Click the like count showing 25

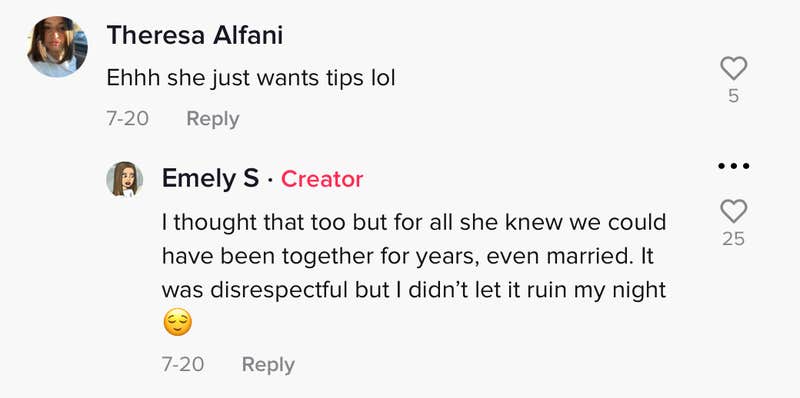pos(733,239)
